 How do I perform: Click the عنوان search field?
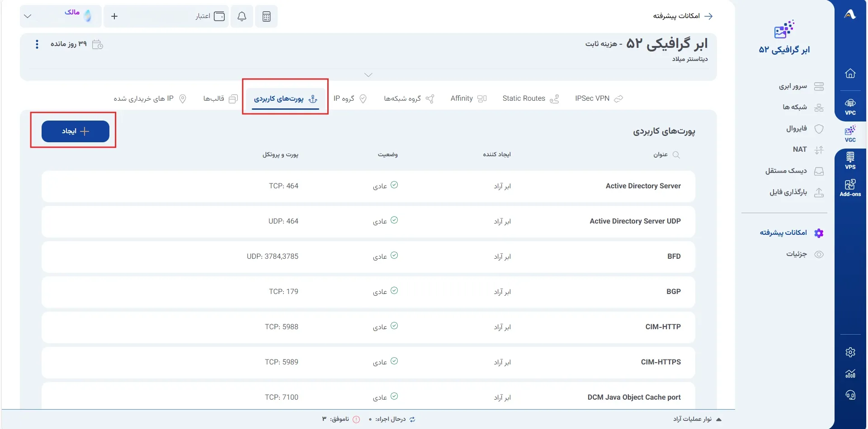(666, 155)
